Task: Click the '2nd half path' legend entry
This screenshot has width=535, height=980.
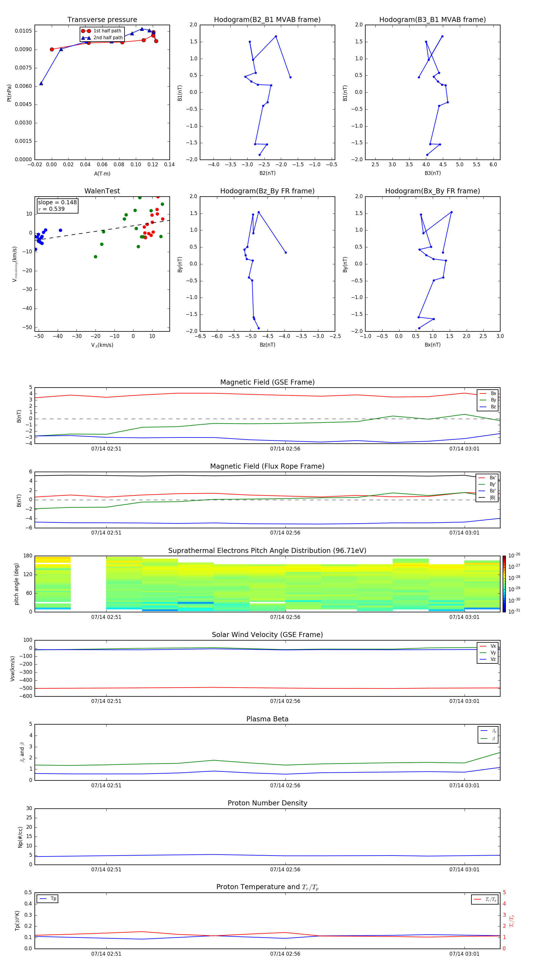Action: coord(102,38)
